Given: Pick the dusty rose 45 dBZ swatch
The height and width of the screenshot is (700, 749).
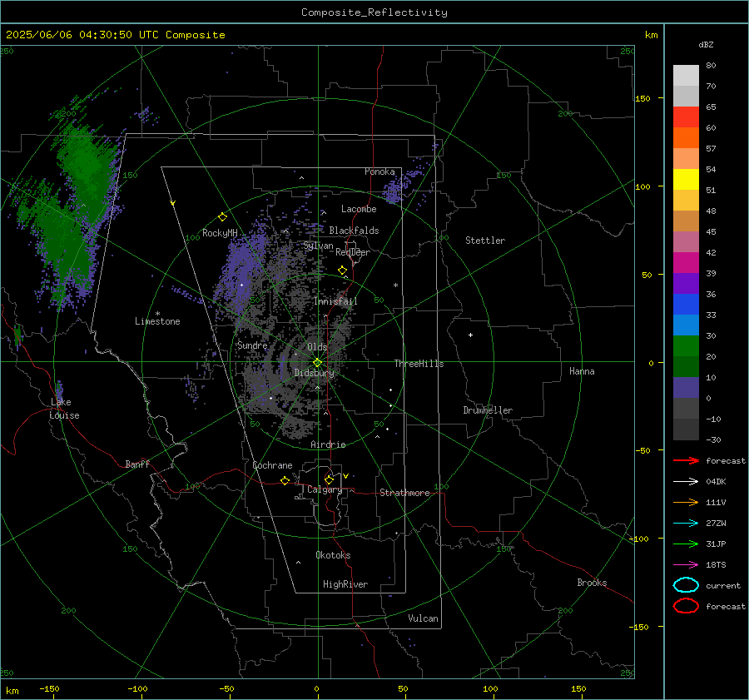Looking at the screenshot, I should pyautogui.click(x=686, y=241).
